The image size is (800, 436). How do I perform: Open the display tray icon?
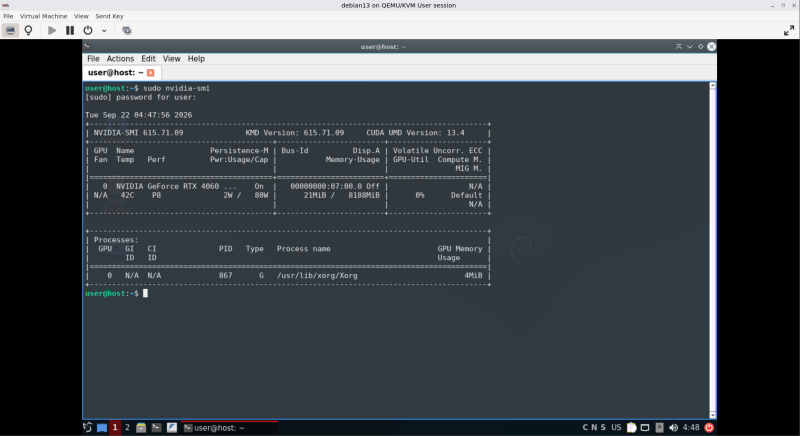click(x=645, y=427)
